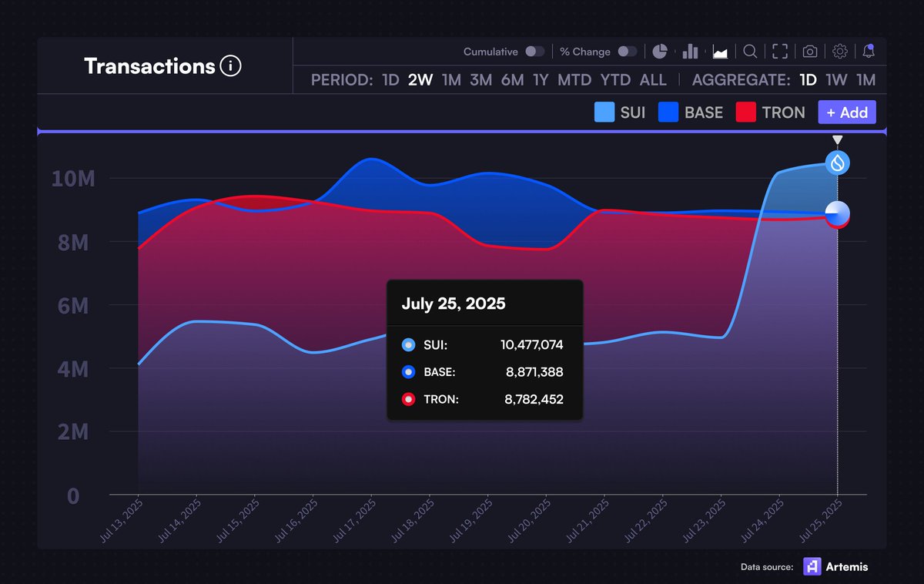Open chart settings gear
The width and height of the screenshot is (924, 584).
tap(840, 52)
